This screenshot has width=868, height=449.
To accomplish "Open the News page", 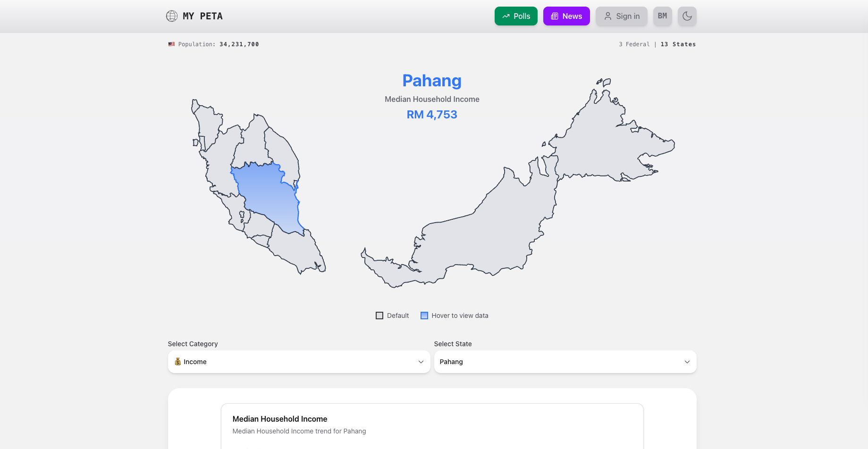I will [566, 16].
